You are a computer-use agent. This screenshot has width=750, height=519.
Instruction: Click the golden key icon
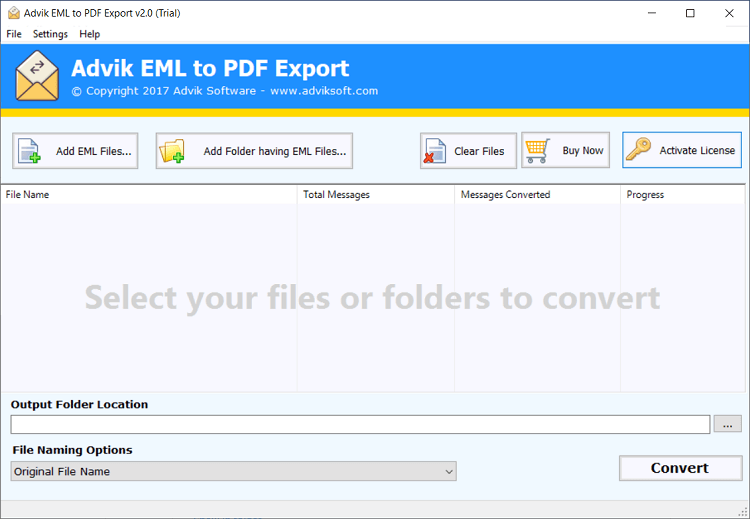click(639, 149)
